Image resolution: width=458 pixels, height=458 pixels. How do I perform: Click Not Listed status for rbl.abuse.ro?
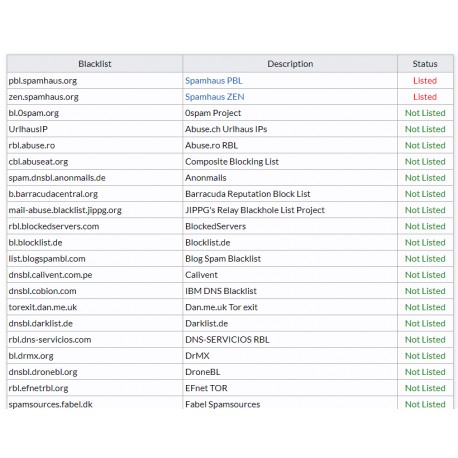pos(425,145)
